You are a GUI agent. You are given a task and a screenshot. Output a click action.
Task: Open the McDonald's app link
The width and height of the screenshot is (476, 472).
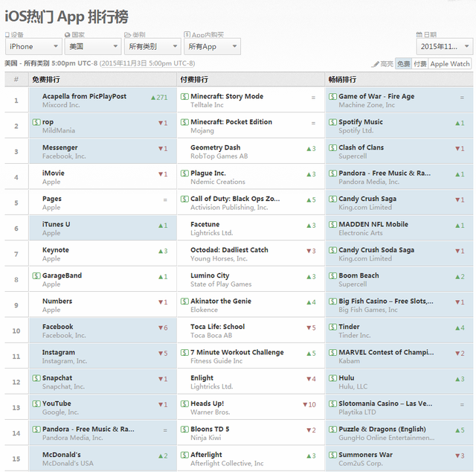[x=61, y=455]
